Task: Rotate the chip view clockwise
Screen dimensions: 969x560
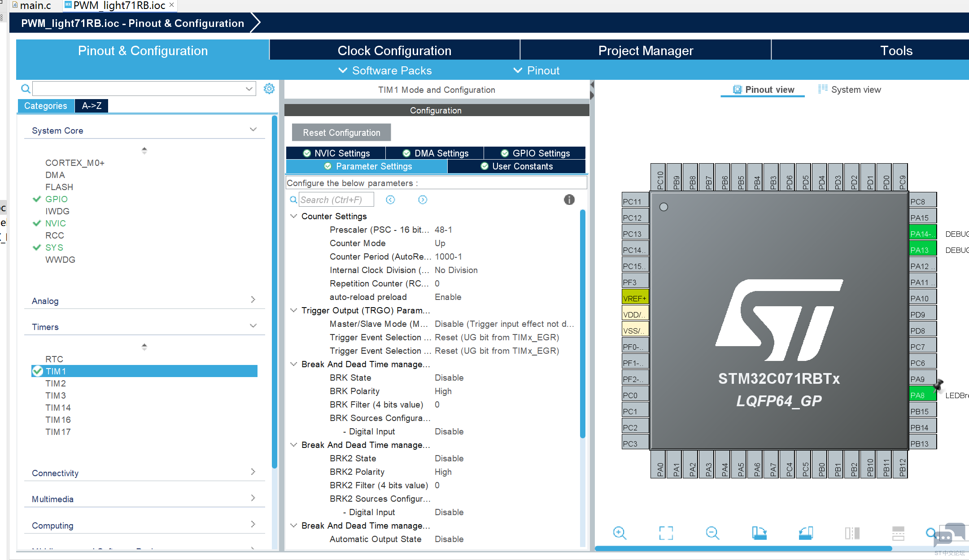Action: click(759, 533)
